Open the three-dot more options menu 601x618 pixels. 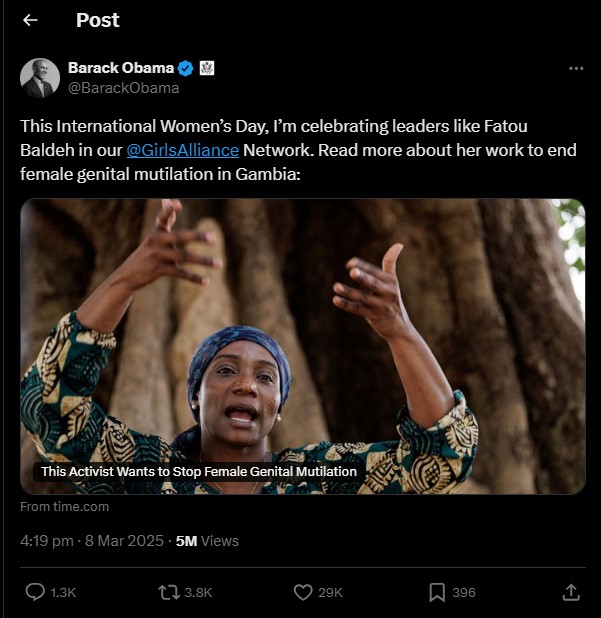pyautogui.click(x=575, y=68)
